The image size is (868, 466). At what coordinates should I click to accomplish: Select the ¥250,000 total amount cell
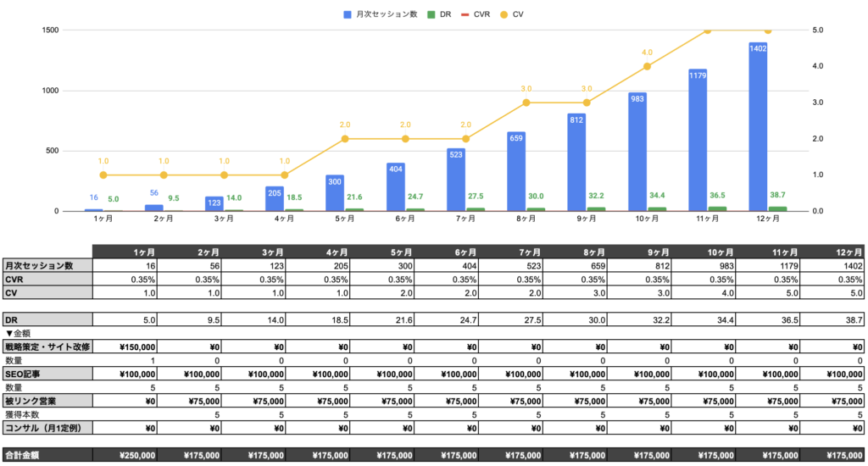pos(124,456)
